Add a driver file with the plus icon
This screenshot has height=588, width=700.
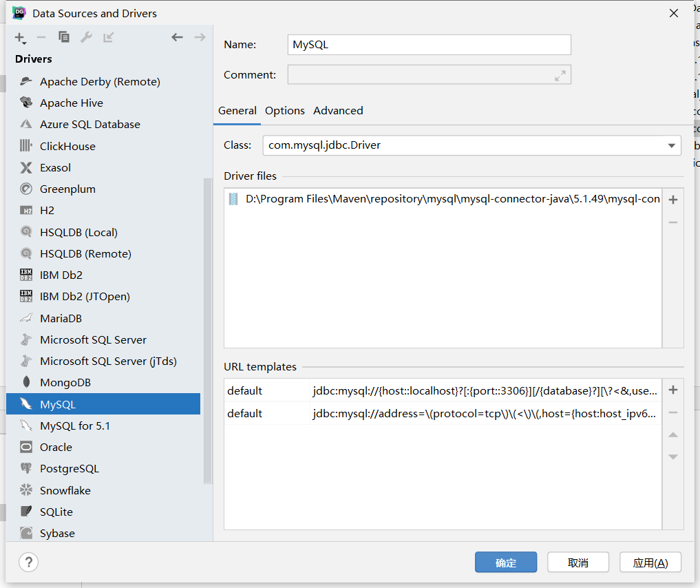pos(673,200)
